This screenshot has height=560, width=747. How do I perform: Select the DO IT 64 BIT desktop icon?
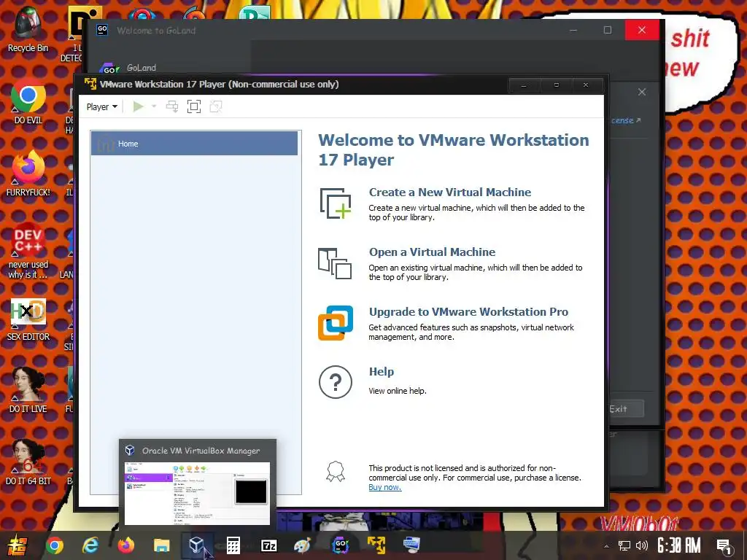coord(28,462)
